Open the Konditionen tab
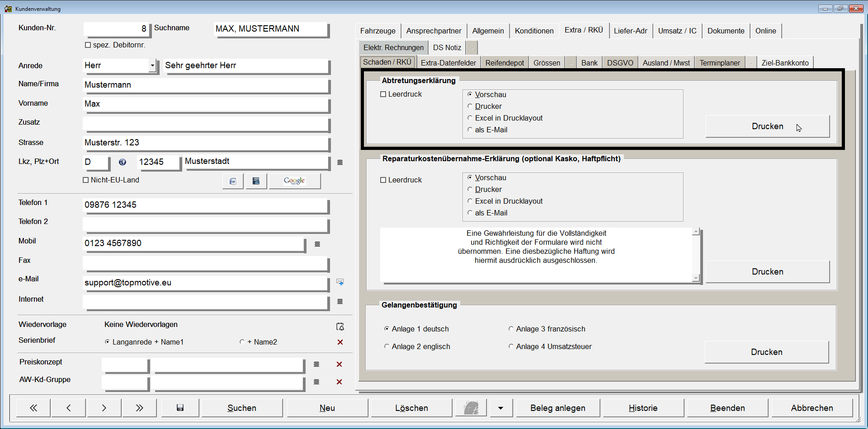Screen dimensions: 868x429 click(x=534, y=31)
